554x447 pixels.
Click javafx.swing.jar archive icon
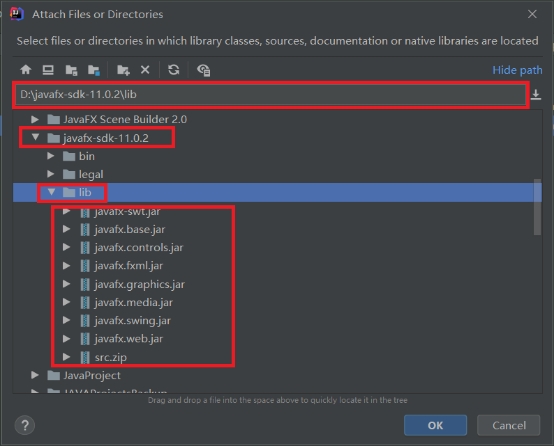pyautogui.click(x=85, y=321)
